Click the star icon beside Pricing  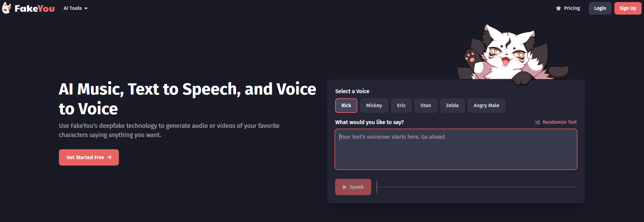pyautogui.click(x=559, y=8)
